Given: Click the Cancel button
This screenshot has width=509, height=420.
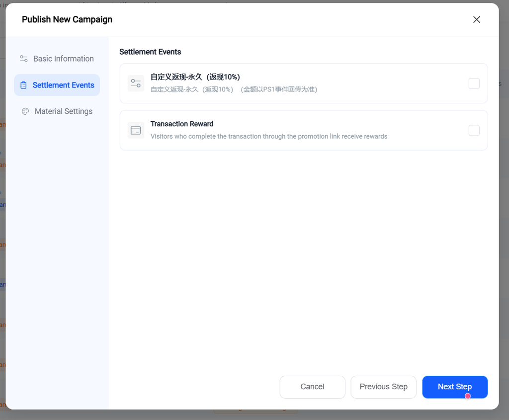Looking at the screenshot, I should (312, 387).
